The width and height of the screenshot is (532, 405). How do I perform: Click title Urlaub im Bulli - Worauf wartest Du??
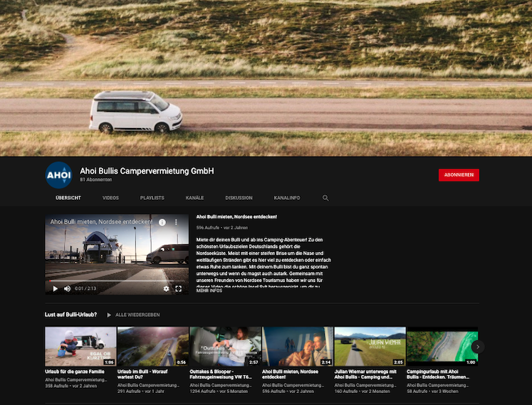(x=142, y=374)
